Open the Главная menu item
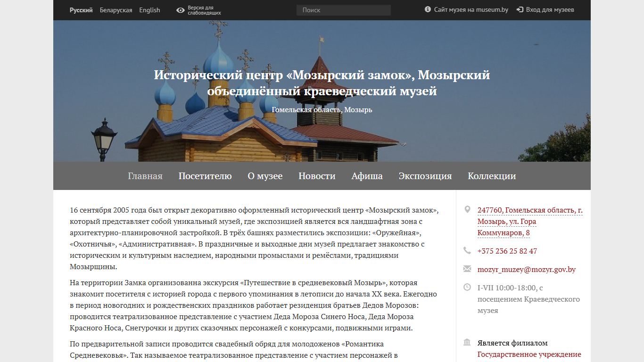The width and height of the screenshot is (644, 362). pos(145,176)
